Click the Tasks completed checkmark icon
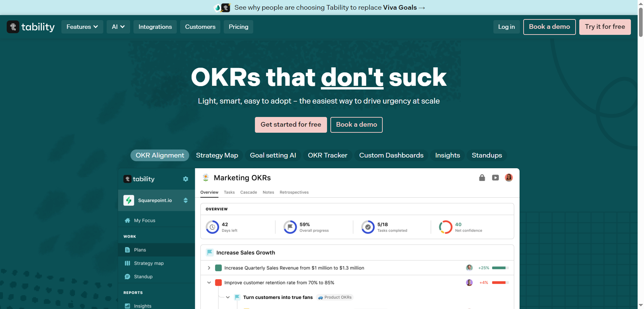The width and height of the screenshot is (644, 309). (x=368, y=227)
